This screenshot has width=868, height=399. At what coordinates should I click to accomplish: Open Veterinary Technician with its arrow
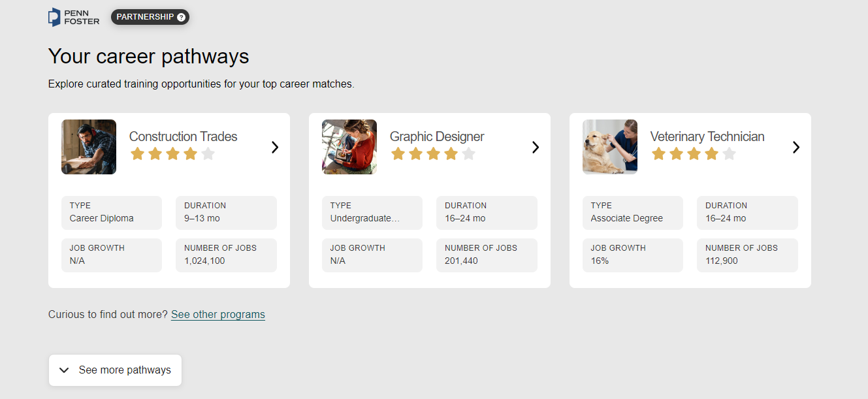(796, 148)
